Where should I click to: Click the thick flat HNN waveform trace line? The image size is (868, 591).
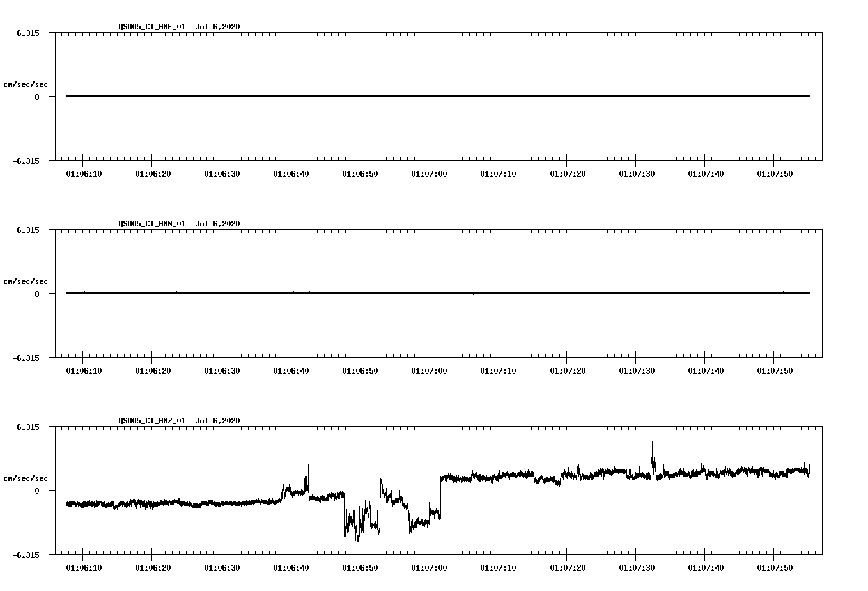point(438,293)
